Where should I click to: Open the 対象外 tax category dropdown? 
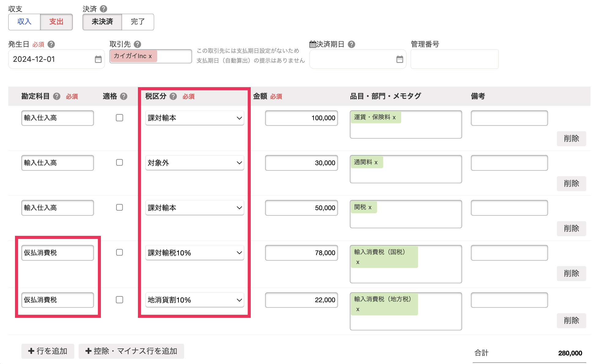tap(195, 163)
